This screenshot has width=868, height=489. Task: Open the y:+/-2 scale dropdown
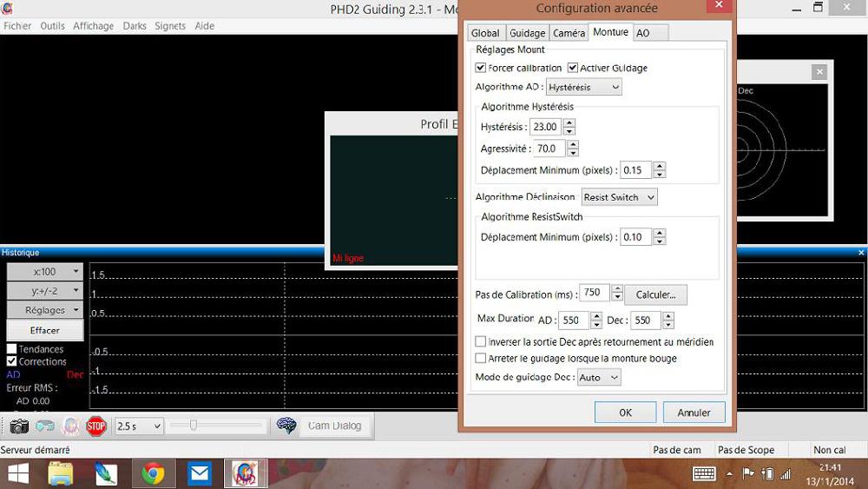45,291
